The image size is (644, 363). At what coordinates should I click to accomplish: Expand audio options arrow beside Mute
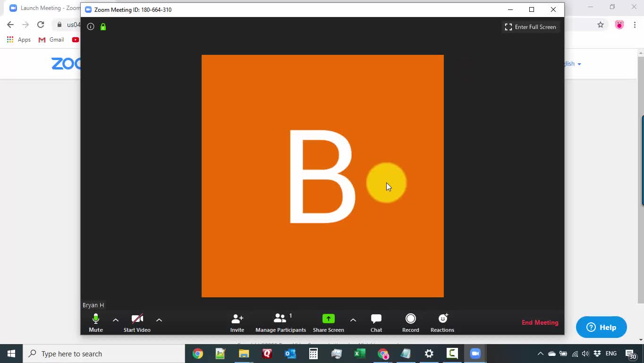[x=116, y=320]
